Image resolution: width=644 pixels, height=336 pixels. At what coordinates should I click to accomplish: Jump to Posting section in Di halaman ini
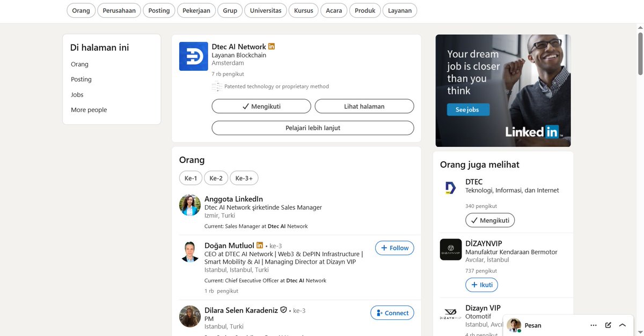click(81, 79)
